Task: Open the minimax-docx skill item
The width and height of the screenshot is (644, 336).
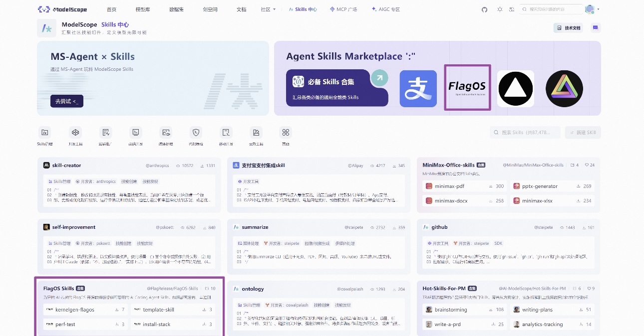Action: [465, 201]
